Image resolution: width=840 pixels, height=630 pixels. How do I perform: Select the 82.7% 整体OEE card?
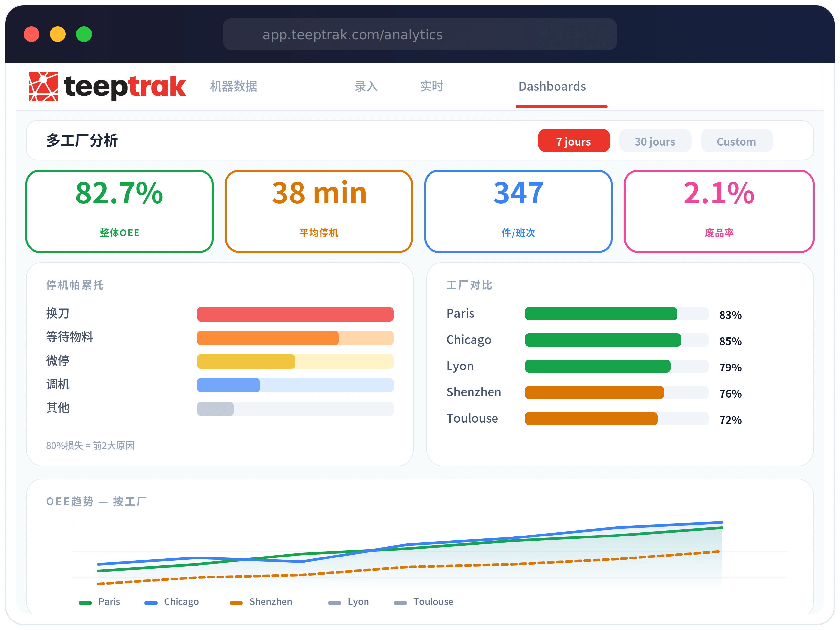119,211
